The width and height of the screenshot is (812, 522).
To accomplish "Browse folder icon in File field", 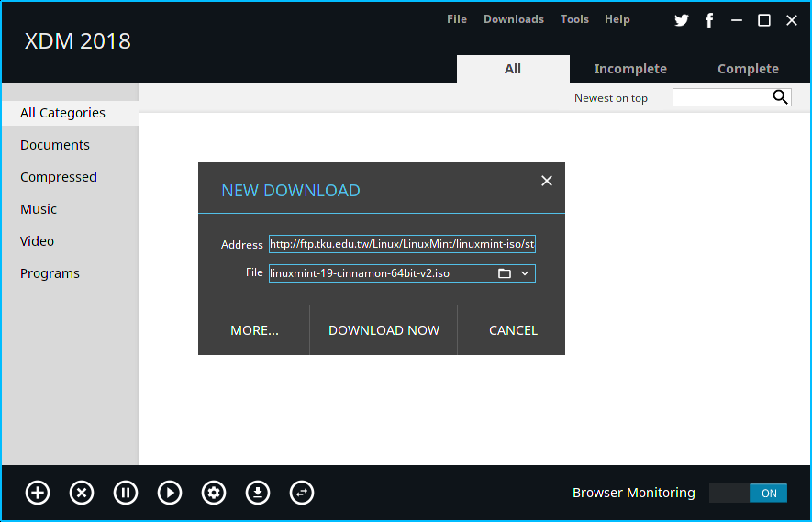I will tap(505, 273).
